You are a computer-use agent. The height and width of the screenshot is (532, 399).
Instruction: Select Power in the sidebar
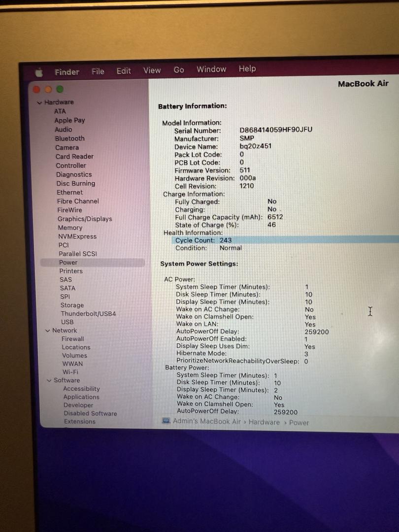click(x=93, y=263)
